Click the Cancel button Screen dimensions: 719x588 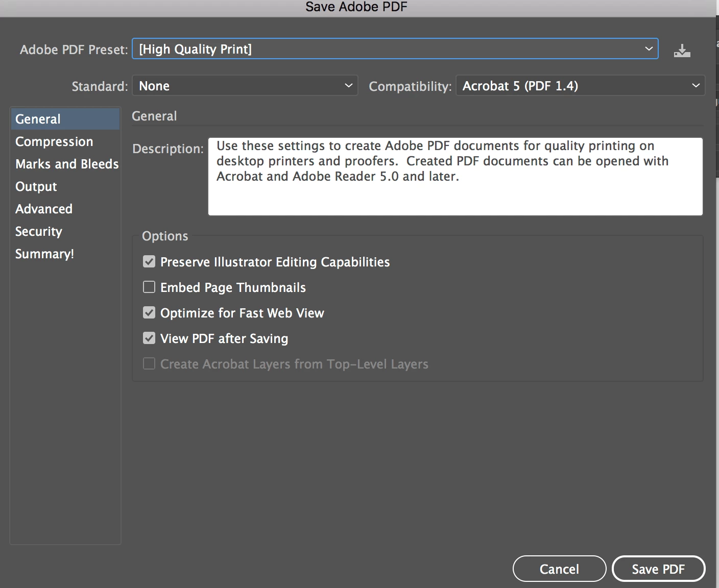coord(559,569)
